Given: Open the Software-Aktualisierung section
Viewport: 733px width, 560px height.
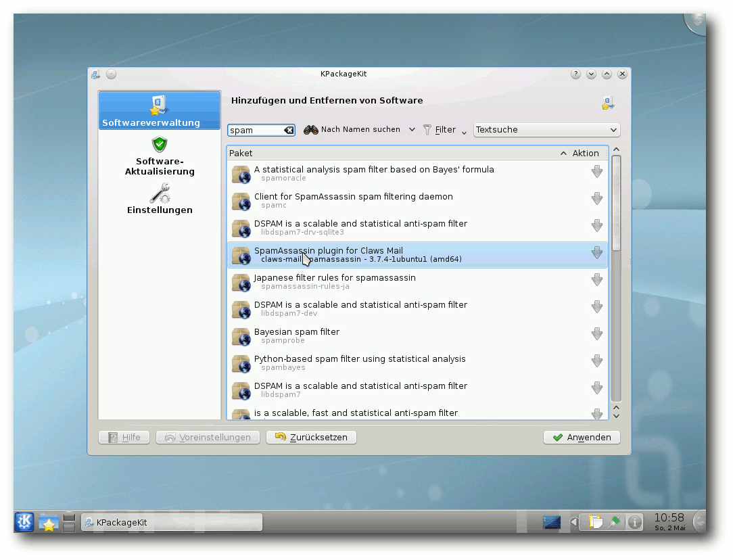Looking at the screenshot, I should pyautogui.click(x=160, y=156).
